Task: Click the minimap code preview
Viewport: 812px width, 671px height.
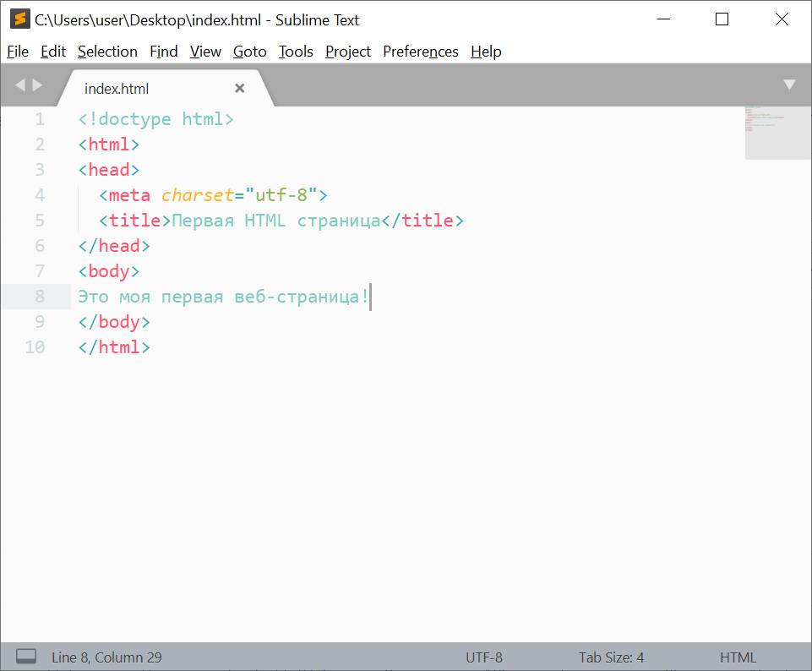Action: (x=777, y=133)
